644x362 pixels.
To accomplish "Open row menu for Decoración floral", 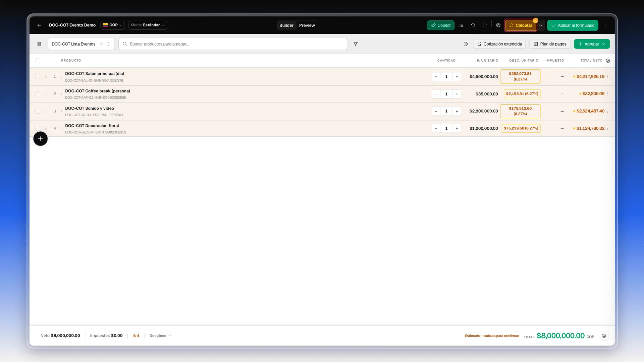I will pyautogui.click(x=608, y=128).
